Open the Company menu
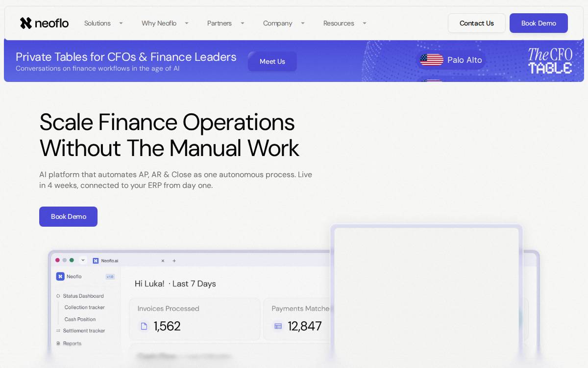 pyautogui.click(x=277, y=23)
